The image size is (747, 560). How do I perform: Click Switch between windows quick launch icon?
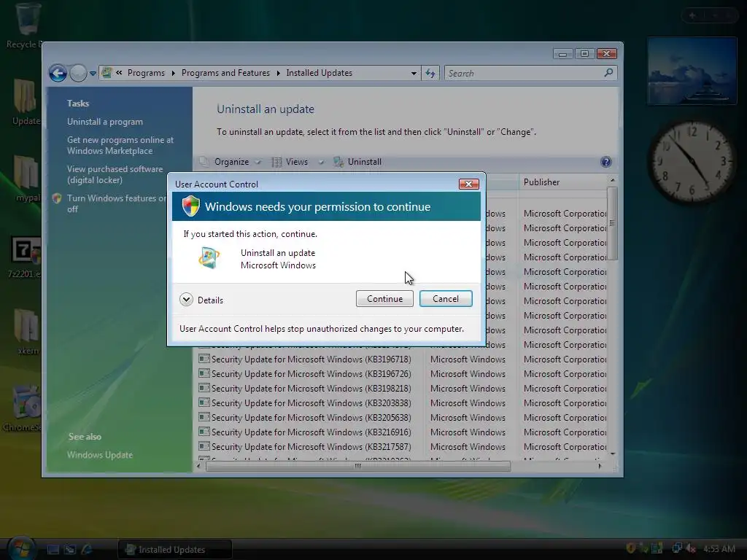pos(70,550)
